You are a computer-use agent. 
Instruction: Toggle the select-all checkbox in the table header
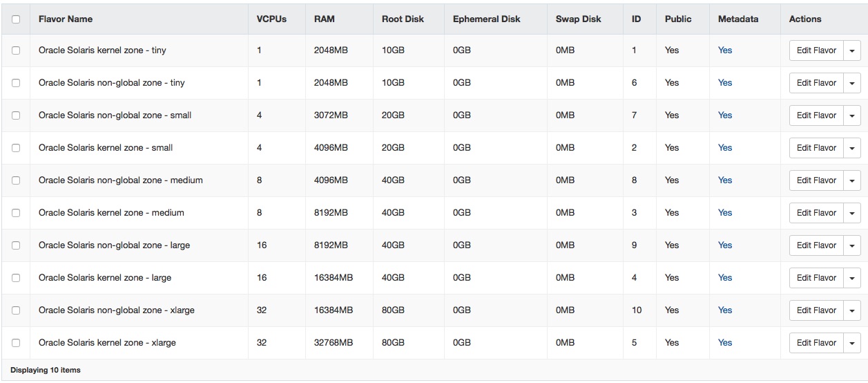point(16,19)
